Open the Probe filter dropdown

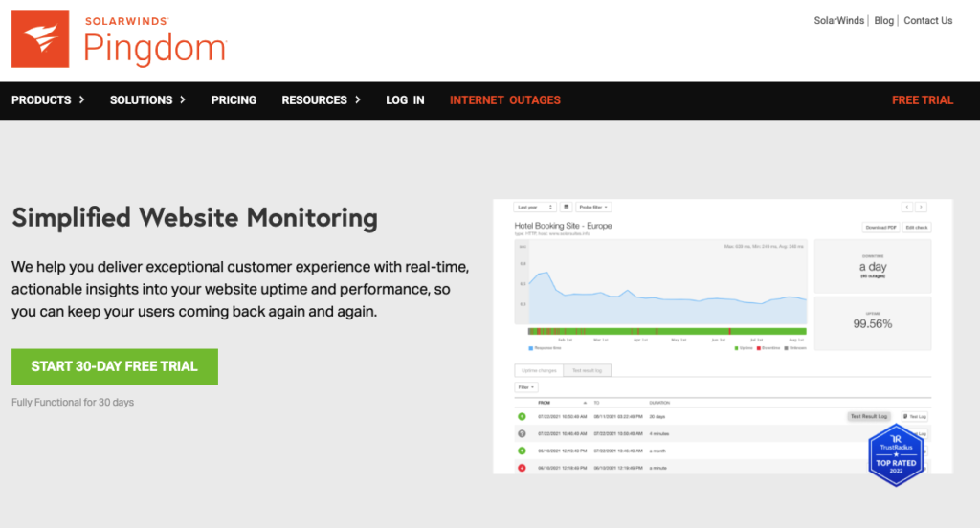point(593,207)
